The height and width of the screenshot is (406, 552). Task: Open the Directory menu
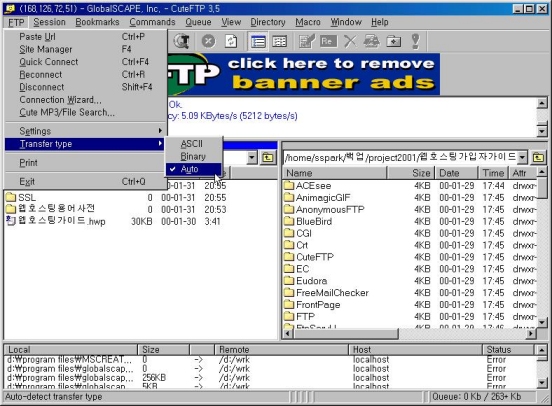[268, 22]
